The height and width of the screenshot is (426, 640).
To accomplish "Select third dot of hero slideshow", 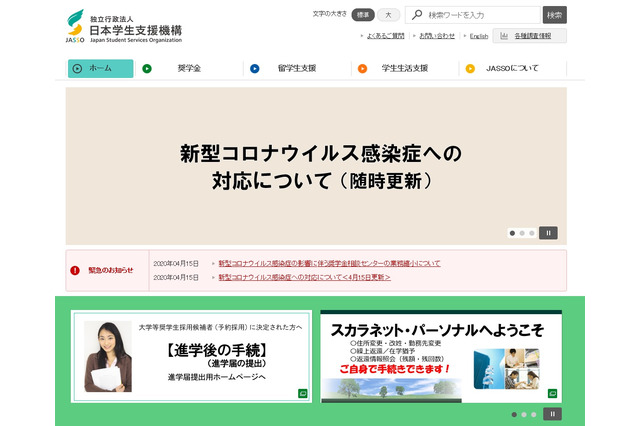I will click(531, 233).
